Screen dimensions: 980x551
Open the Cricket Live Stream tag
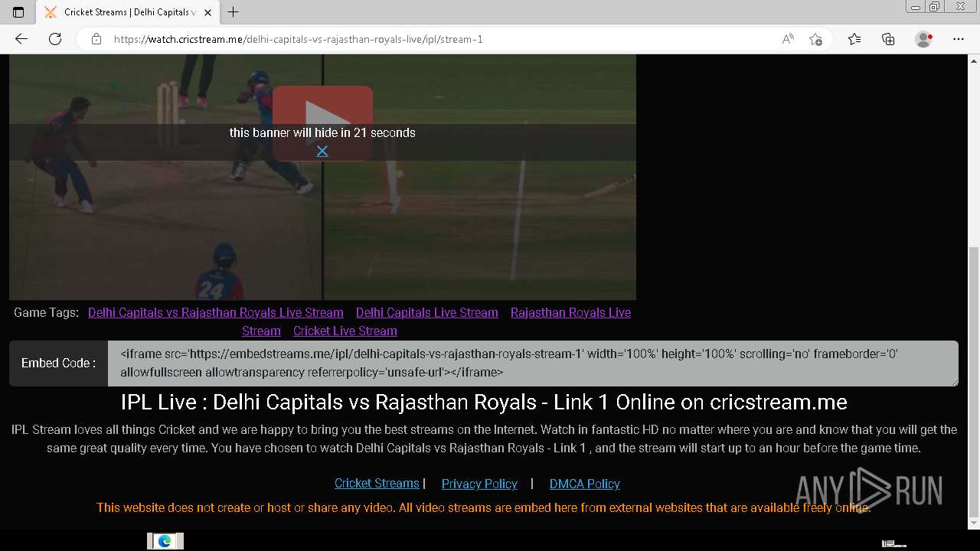345,331
